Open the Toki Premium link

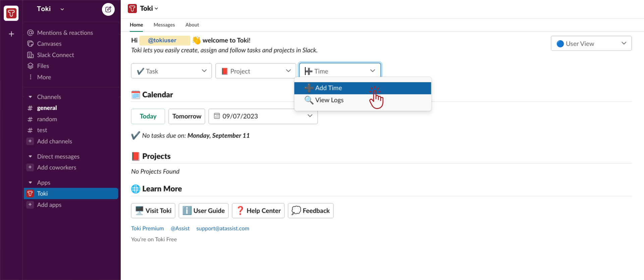pos(148,228)
